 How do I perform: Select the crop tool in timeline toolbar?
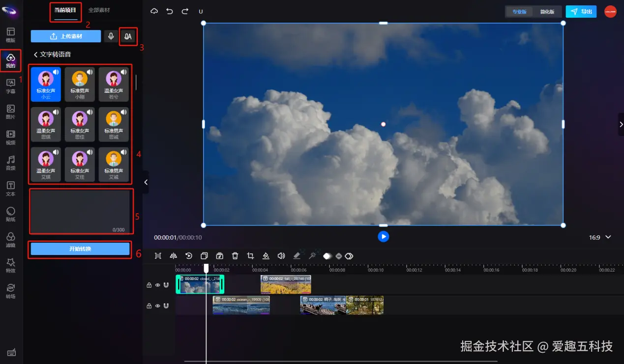250,256
